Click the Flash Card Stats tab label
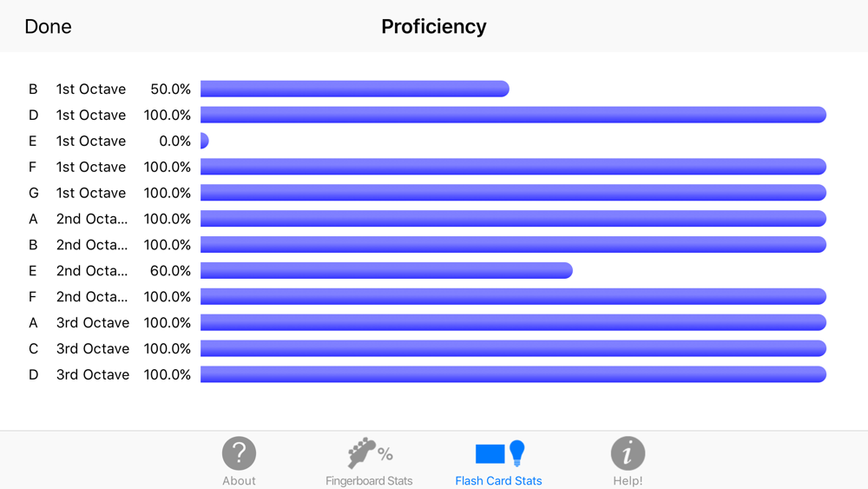 coord(498,480)
